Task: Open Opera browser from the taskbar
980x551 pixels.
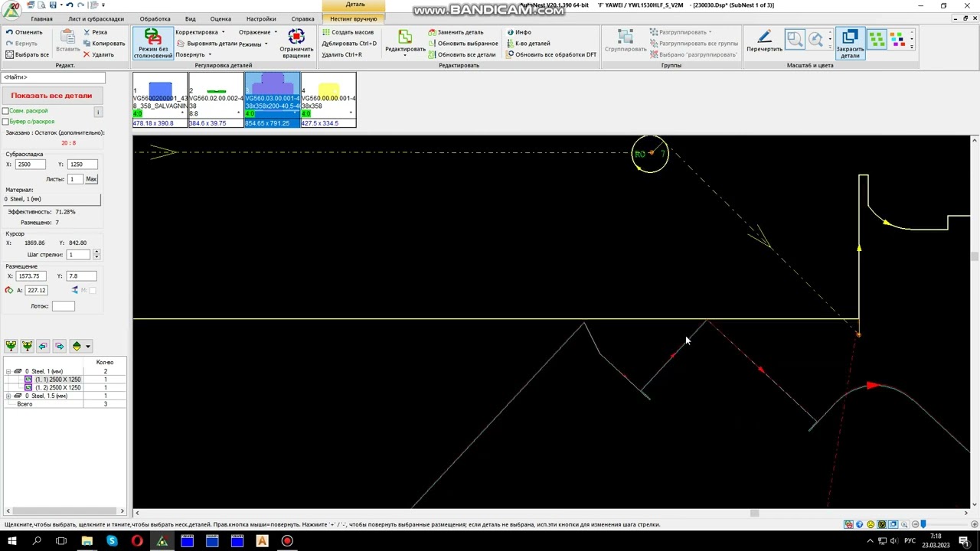Action: click(137, 541)
